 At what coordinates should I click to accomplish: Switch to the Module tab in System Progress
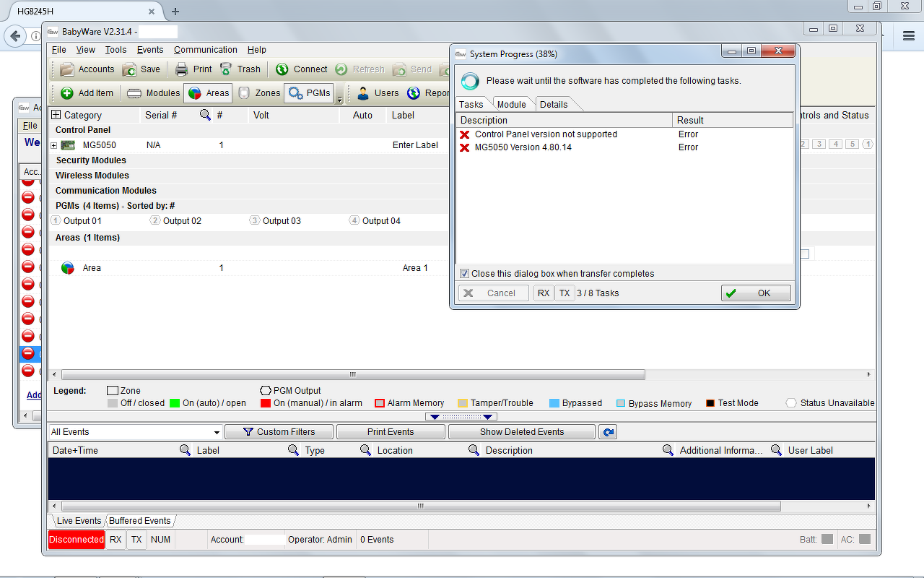coord(512,104)
